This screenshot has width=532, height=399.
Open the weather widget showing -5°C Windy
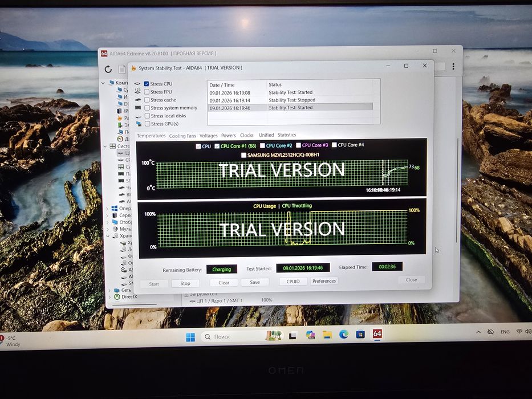tap(10, 341)
